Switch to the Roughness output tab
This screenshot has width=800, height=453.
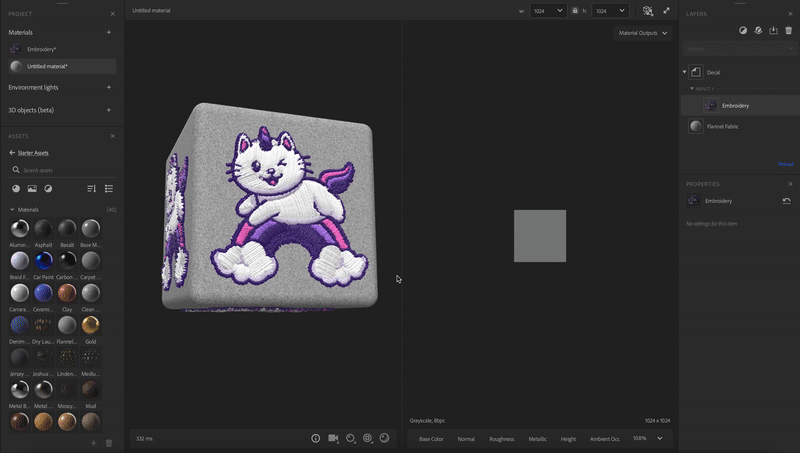[x=502, y=439]
